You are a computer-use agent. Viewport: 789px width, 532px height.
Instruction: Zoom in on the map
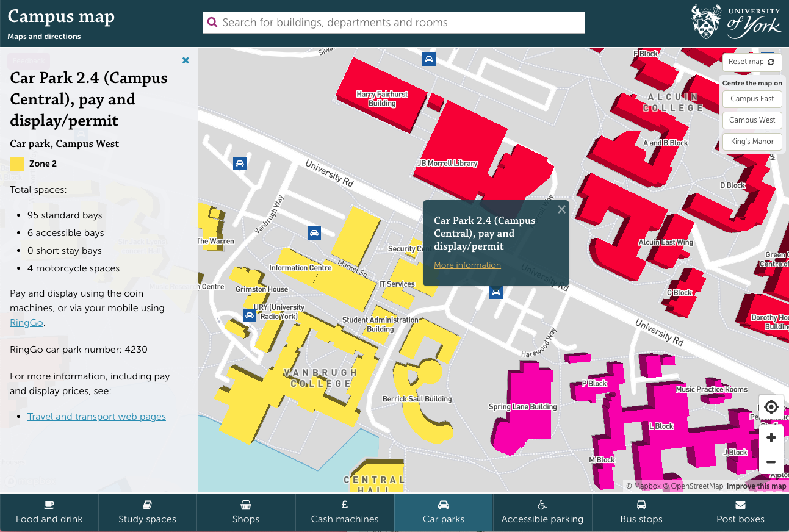pos(771,437)
